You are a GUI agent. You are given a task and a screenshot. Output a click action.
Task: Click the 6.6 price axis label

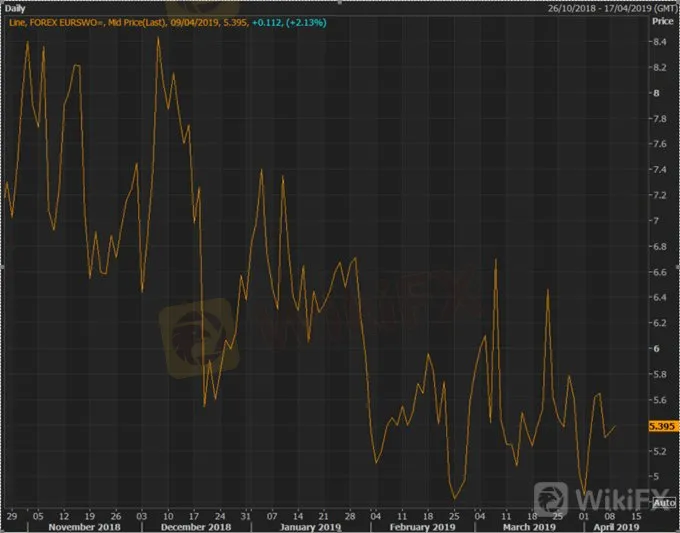(x=660, y=272)
